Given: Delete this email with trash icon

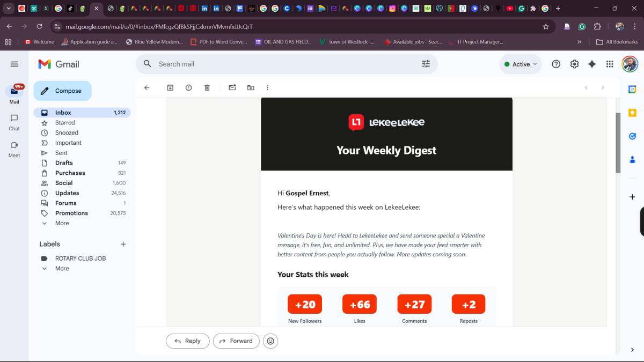Looking at the screenshot, I should [207, 87].
